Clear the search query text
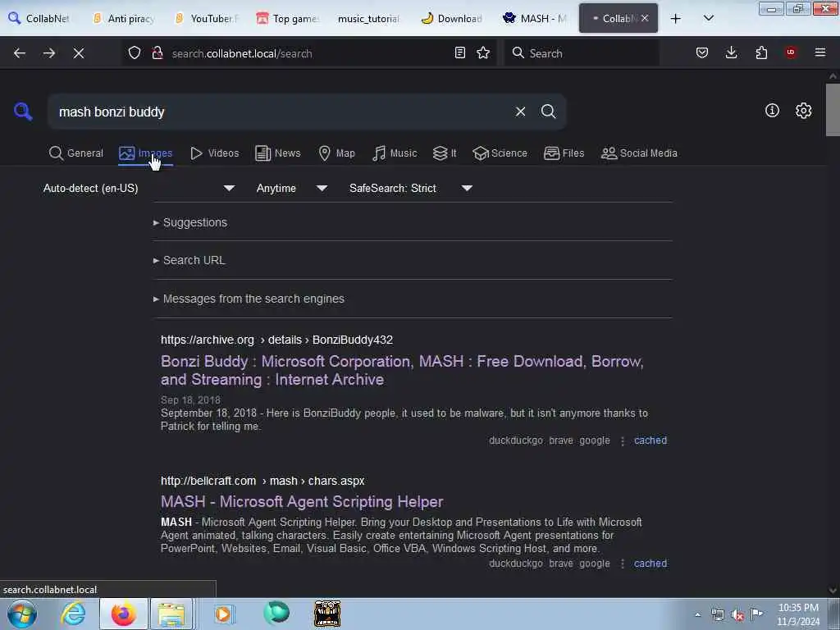The image size is (840, 630). [520, 112]
